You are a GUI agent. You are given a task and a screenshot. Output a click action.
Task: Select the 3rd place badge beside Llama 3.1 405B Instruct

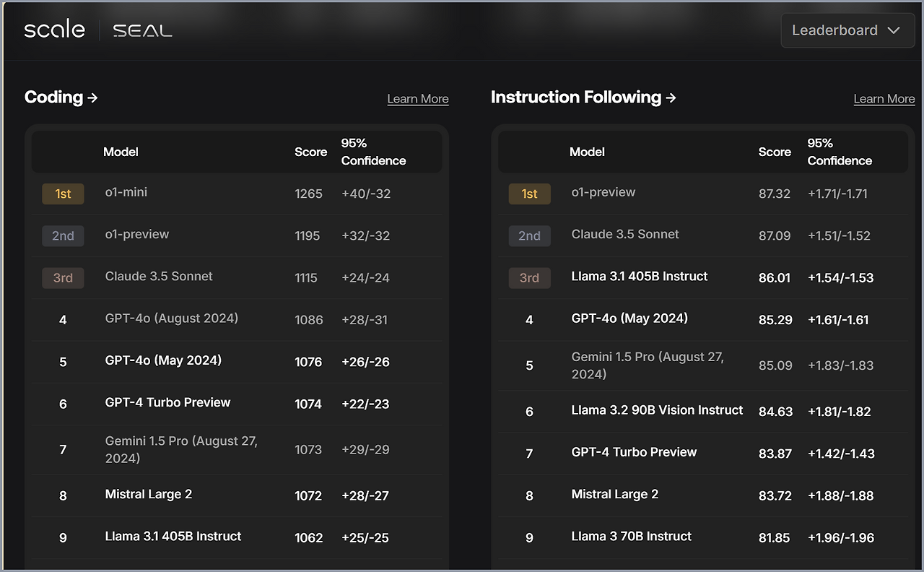[x=530, y=278]
